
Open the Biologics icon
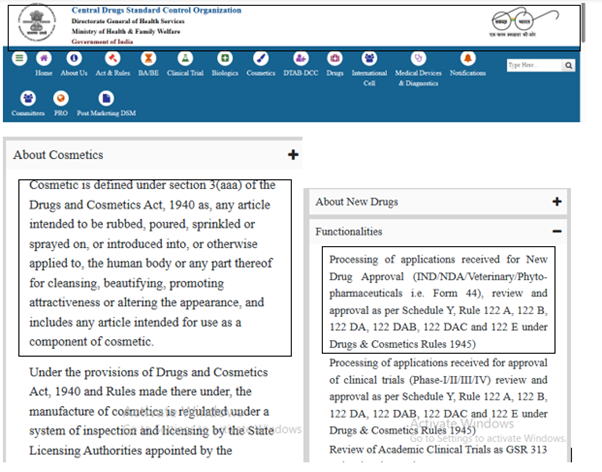pyautogui.click(x=225, y=58)
